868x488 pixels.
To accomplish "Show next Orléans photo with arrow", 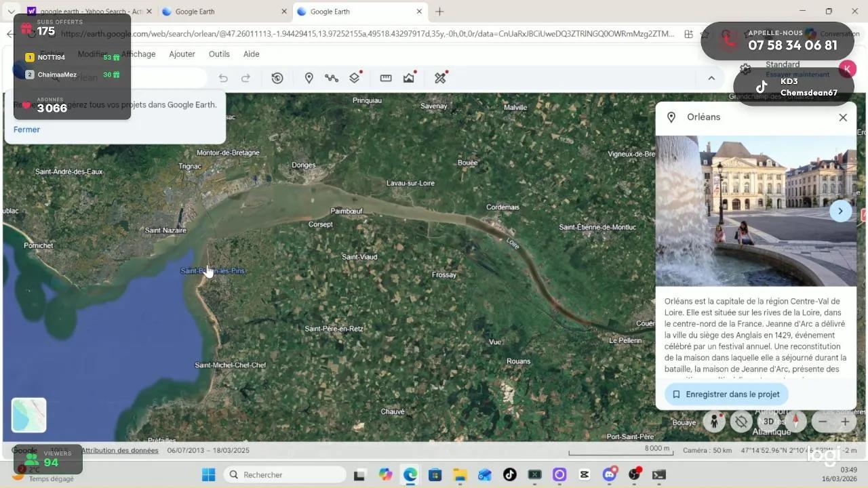I will click(x=840, y=211).
